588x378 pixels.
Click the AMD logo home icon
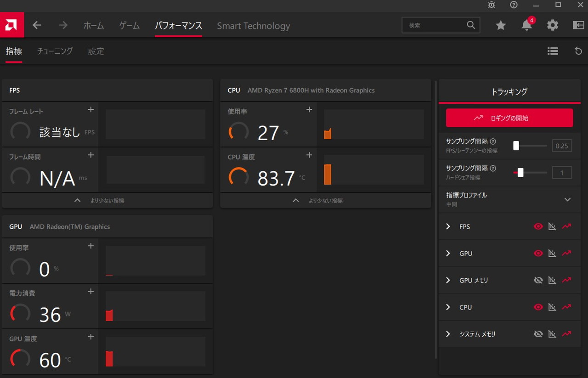coord(11,25)
